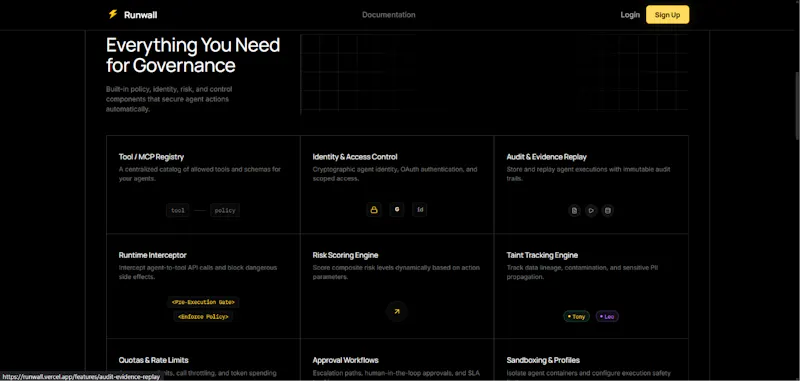Click the shield icon beside the padlock
Viewport: 800px width, 381px height.
point(397,210)
